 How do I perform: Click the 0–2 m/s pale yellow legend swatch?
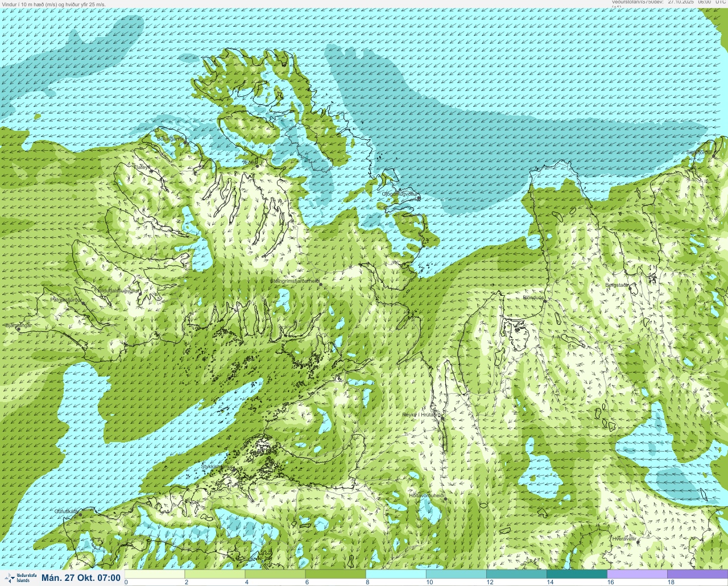[x=155, y=574]
